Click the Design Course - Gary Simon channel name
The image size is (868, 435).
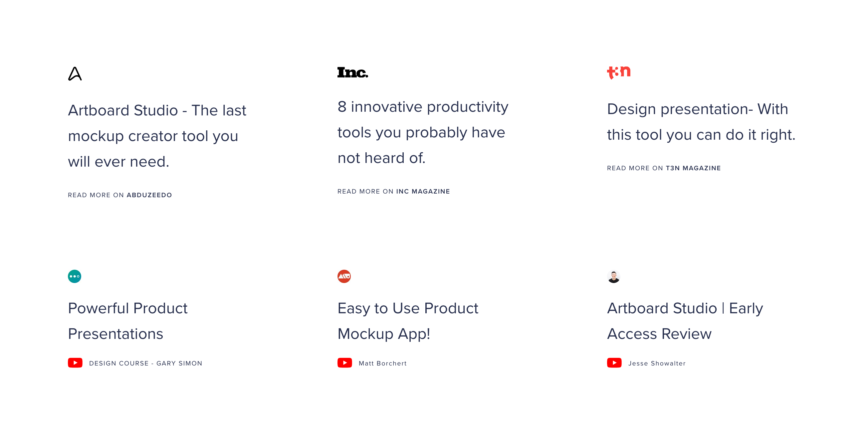pos(145,363)
